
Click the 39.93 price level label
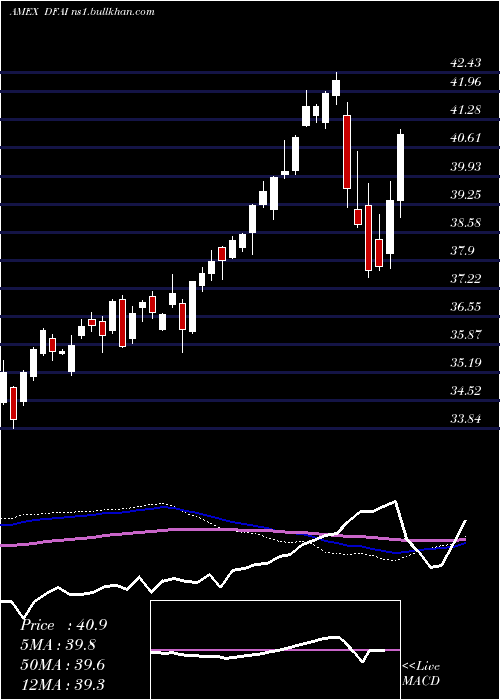coord(466,167)
